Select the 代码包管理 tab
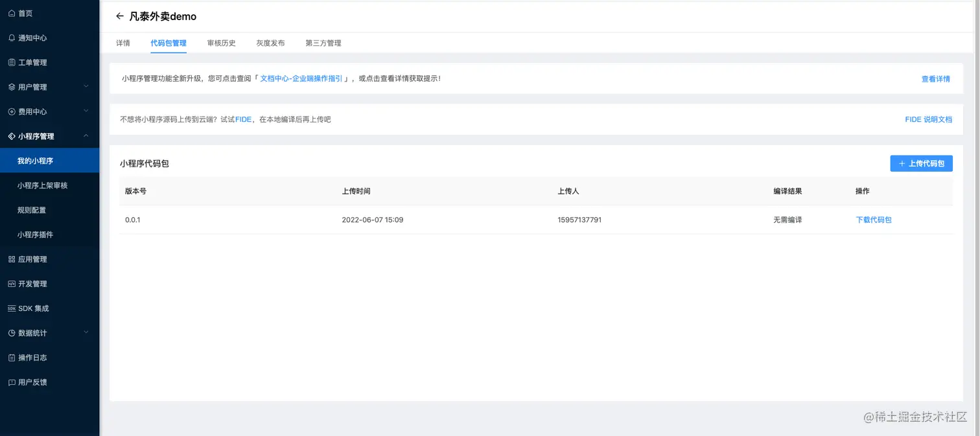 click(x=169, y=43)
